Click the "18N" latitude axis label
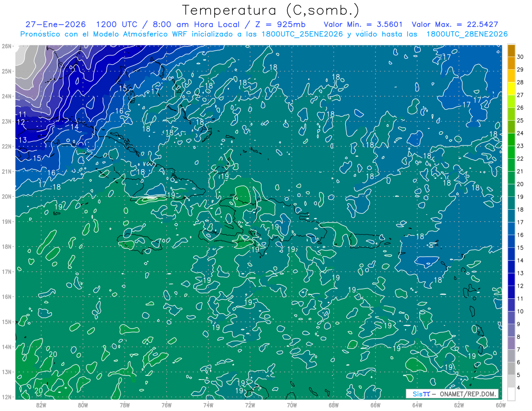 (x=6, y=247)
